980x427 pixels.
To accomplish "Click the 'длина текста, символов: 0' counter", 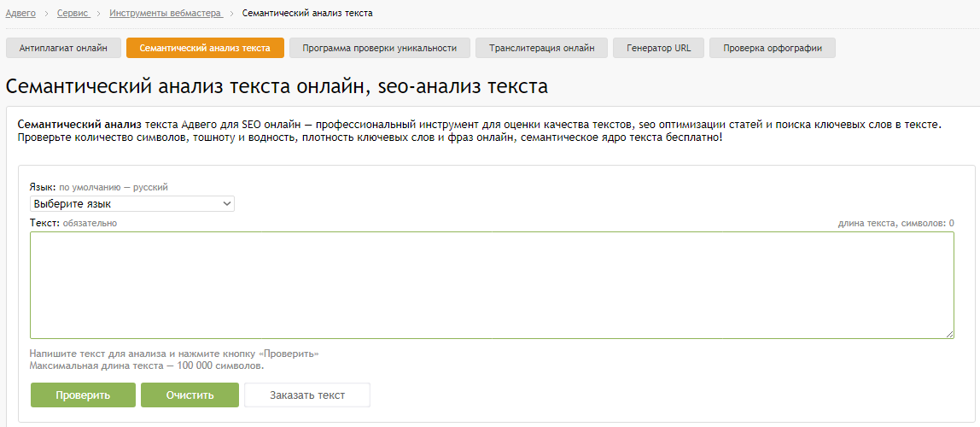I will [x=895, y=223].
